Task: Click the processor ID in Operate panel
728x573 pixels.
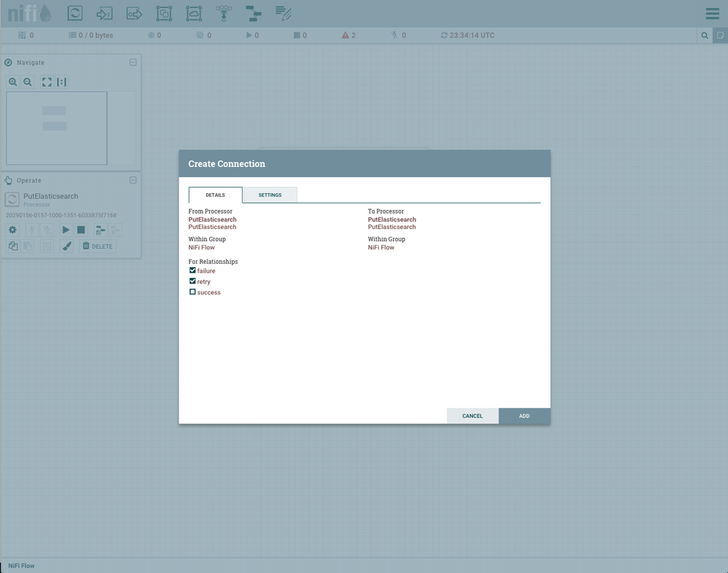Action: click(x=60, y=215)
